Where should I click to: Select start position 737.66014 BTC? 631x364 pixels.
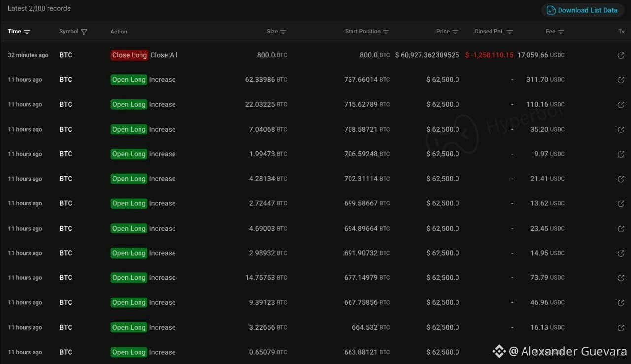[367, 80]
